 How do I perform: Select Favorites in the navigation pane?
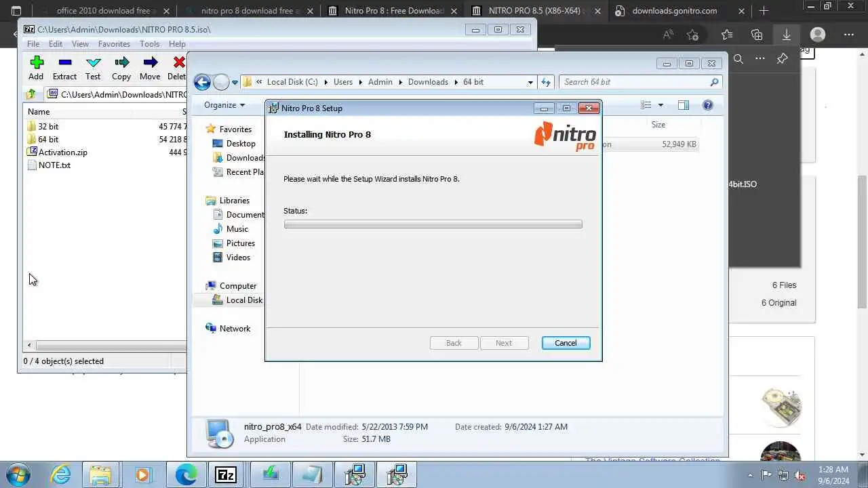pos(235,129)
